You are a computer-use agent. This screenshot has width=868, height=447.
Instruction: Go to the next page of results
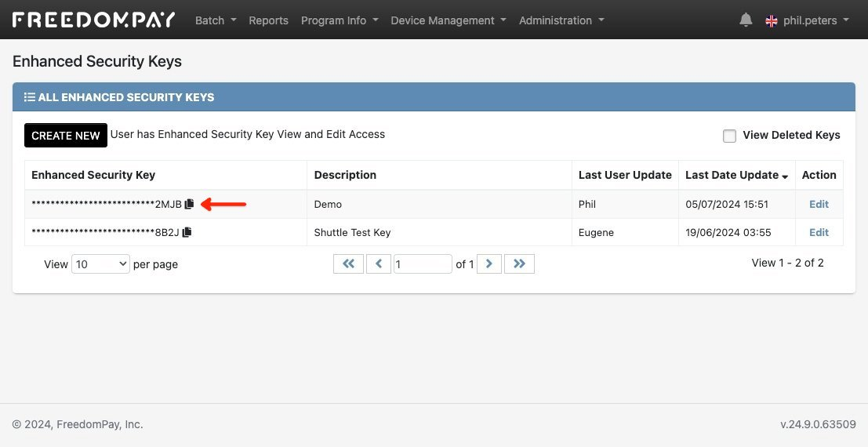click(x=488, y=263)
